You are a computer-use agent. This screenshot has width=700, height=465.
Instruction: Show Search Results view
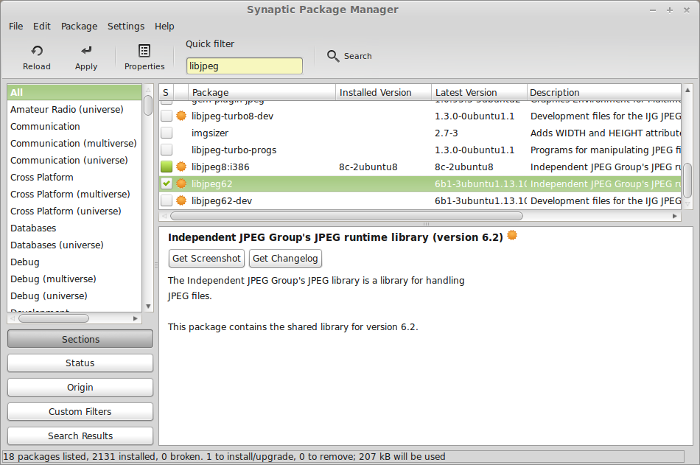80,436
